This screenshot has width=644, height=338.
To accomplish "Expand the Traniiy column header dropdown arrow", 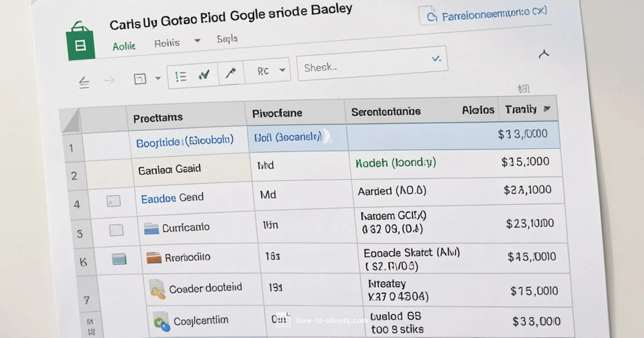I will click(547, 109).
